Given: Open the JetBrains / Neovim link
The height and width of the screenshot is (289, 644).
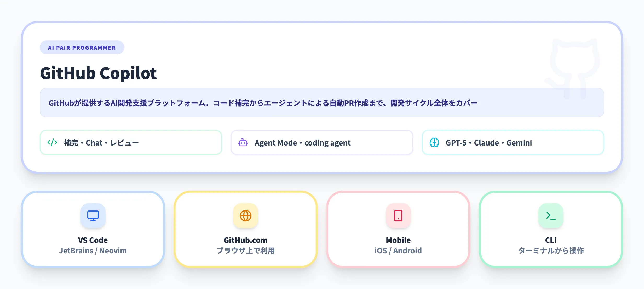Looking at the screenshot, I should pyautogui.click(x=93, y=251).
